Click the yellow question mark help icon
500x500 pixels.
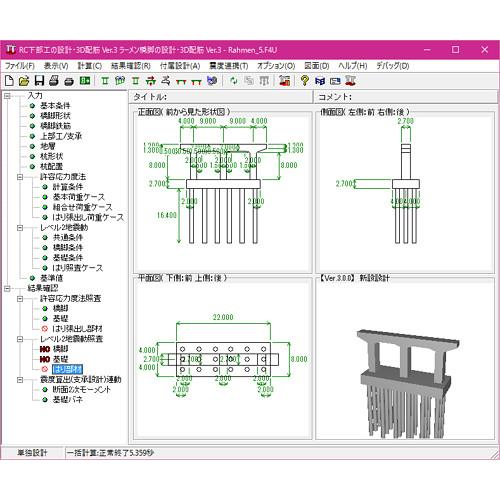tap(304, 81)
